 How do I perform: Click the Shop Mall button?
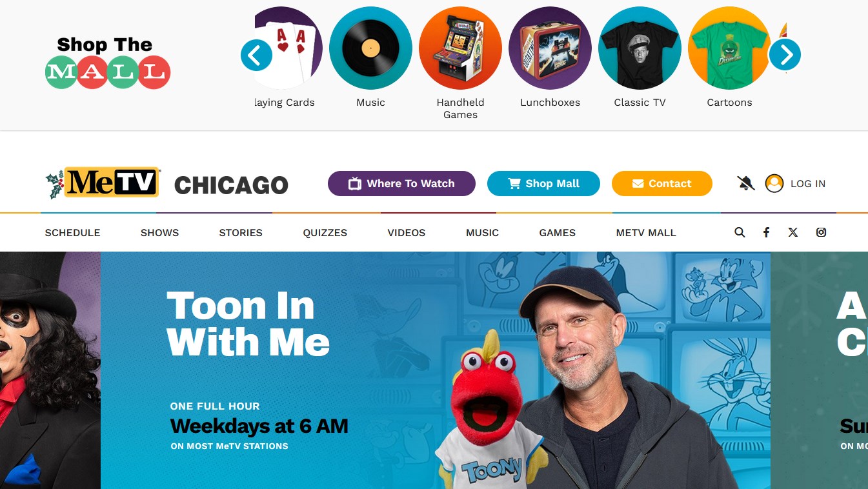[x=543, y=184]
